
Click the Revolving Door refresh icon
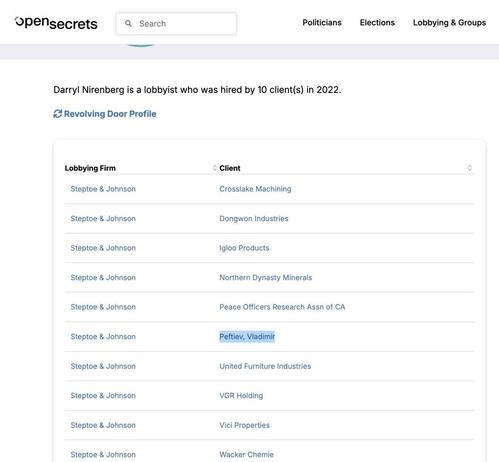(x=58, y=114)
